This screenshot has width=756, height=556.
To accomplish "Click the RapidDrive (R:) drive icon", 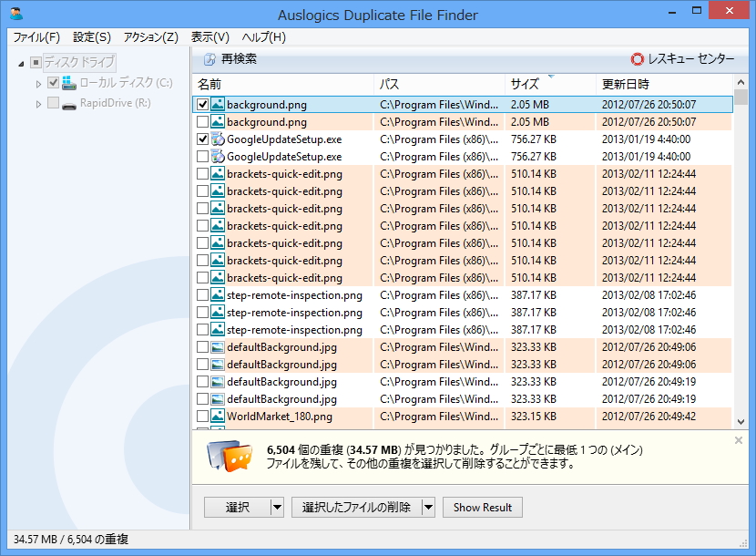I will [69, 104].
